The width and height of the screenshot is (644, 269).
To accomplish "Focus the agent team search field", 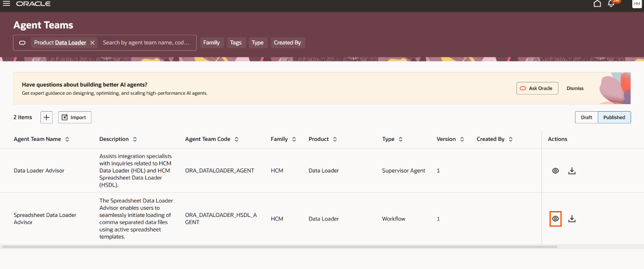I will point(146,43).
